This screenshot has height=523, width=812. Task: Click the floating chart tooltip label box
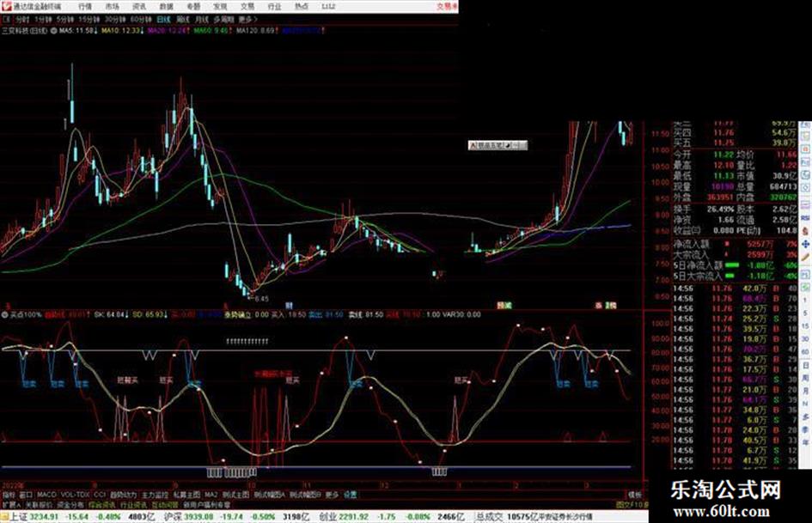pos(498,145)
